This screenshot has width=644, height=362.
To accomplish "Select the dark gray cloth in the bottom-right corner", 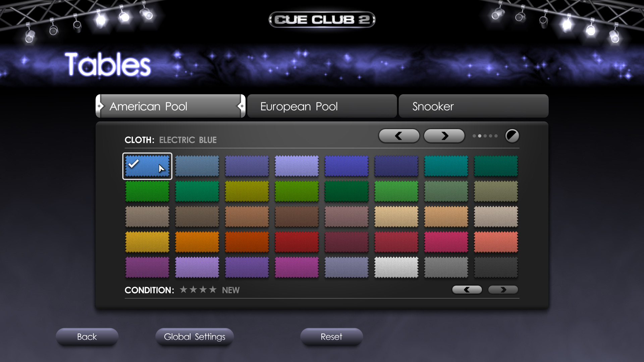I will click(x=495, y=267).
